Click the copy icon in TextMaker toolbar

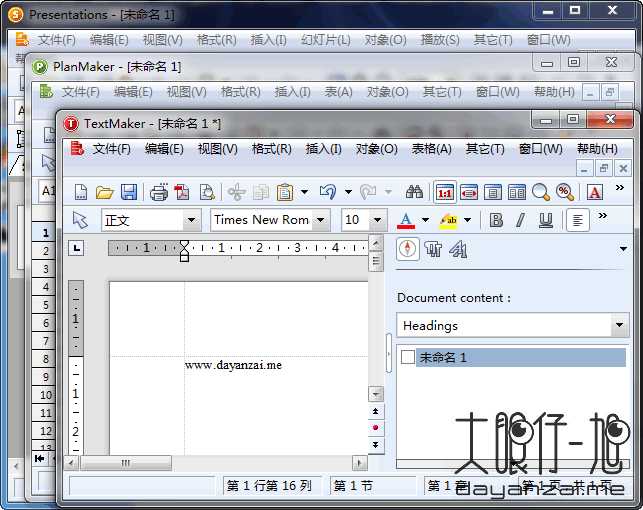(x=261, y=192)
